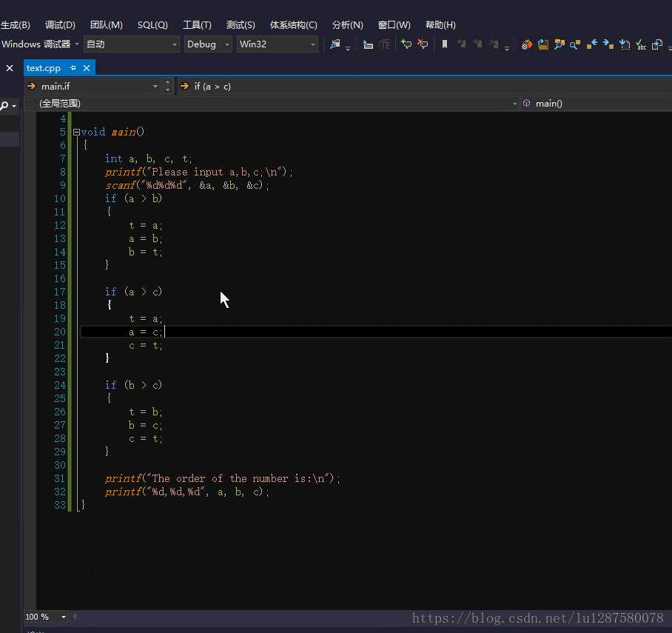The width and height of the screenshot is (672, 633).
Task: Clear all bookmarks icon
Action: [x=494, y=44]
